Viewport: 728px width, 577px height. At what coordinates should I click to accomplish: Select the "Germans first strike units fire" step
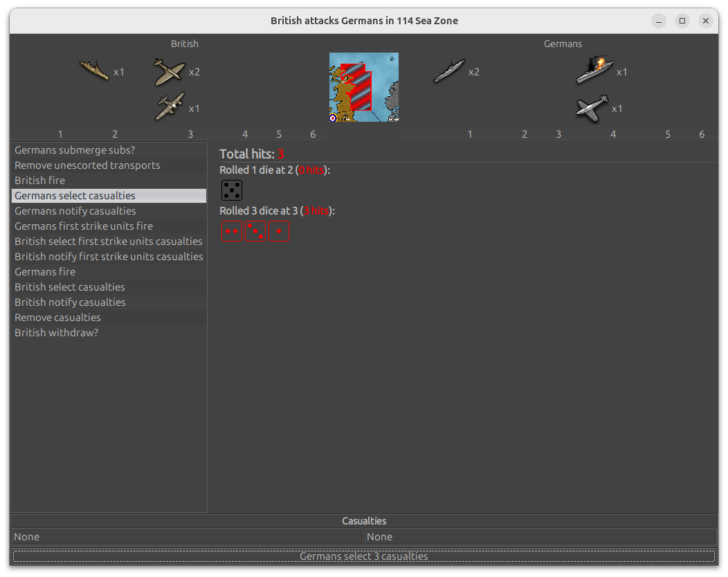[84, 226]
